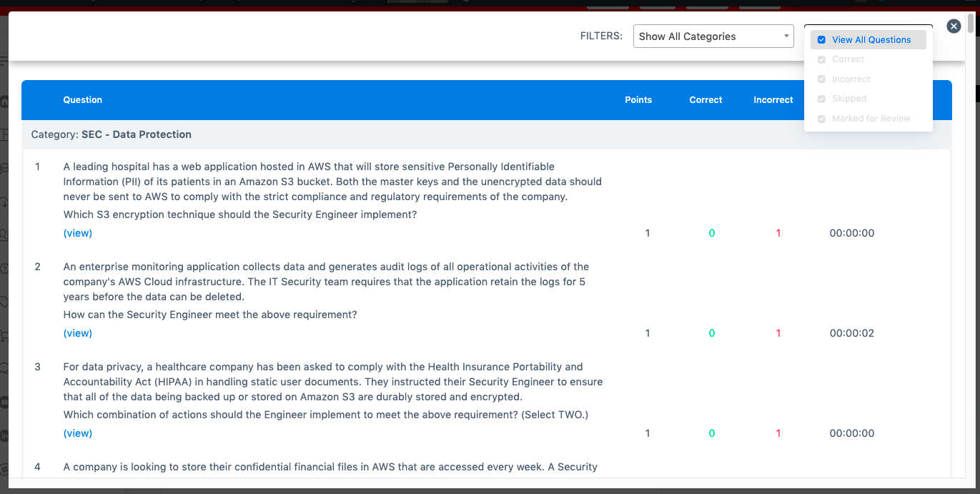Click the YouTube icon in left sidebar
This screenshot has width=980, height=494.
tap(4, 402)
